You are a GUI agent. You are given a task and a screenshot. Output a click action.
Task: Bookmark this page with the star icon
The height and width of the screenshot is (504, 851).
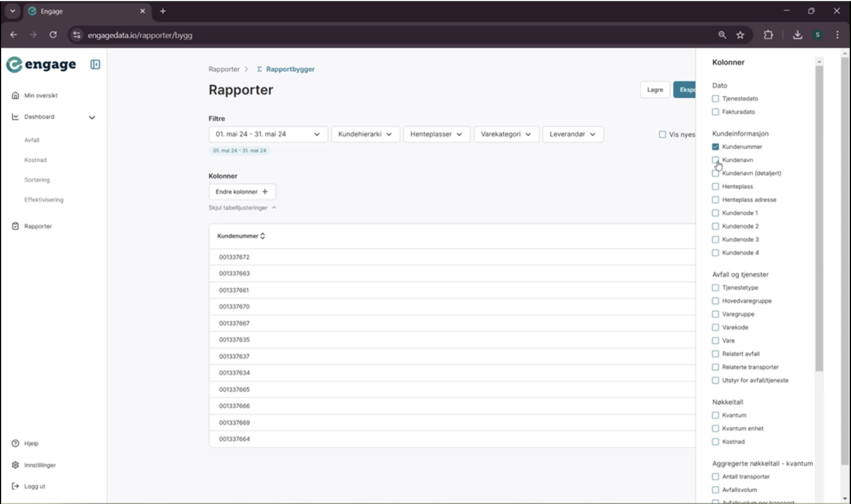click(x=740, y=35)
